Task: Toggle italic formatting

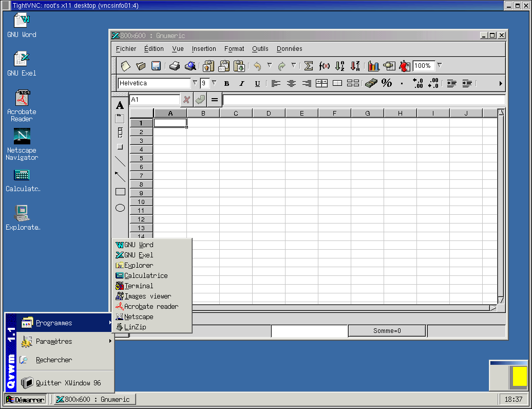Action: tap(241, 84)
